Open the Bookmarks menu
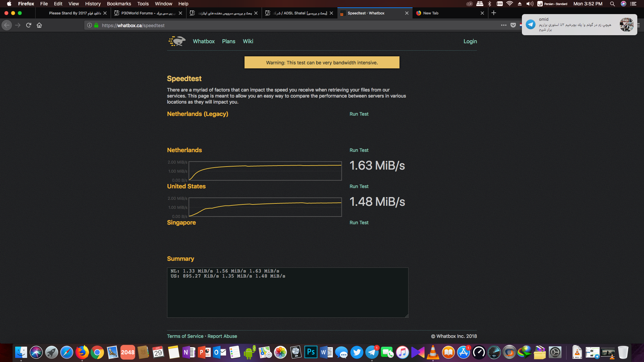This screenshot has height=362, width=644. point(119,4)
